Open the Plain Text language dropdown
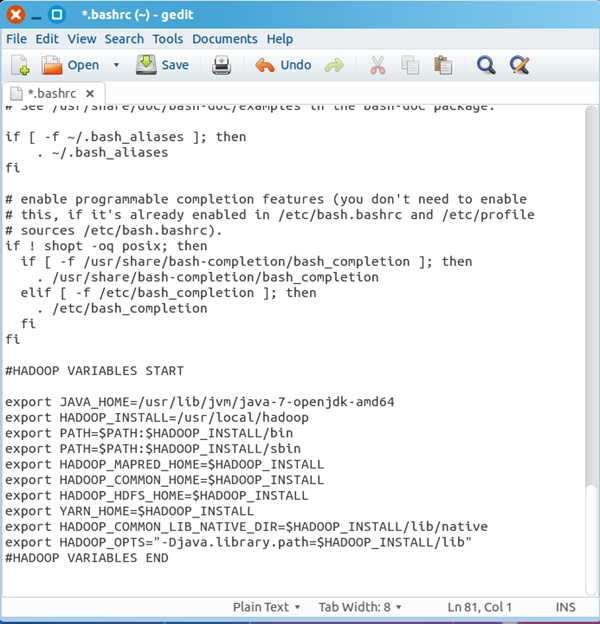The height and width of the screenshot is (624, 600). pos(266,607)
